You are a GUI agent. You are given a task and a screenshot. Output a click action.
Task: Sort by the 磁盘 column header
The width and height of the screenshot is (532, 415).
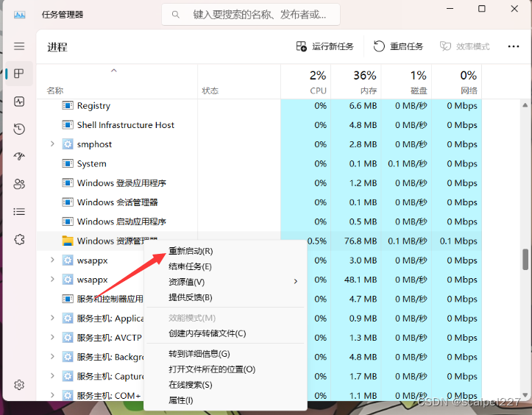coord(406,82)
